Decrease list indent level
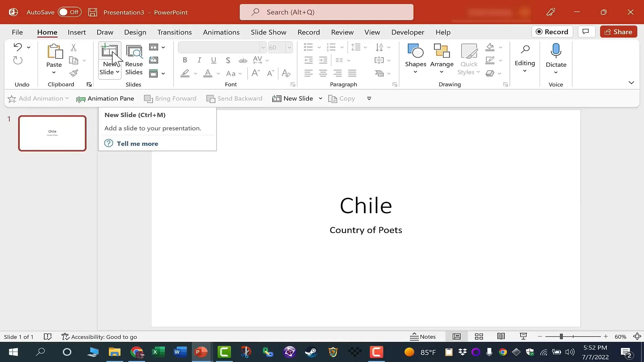The height and width of the screenshot is (362, 644). tap(308, 60)
